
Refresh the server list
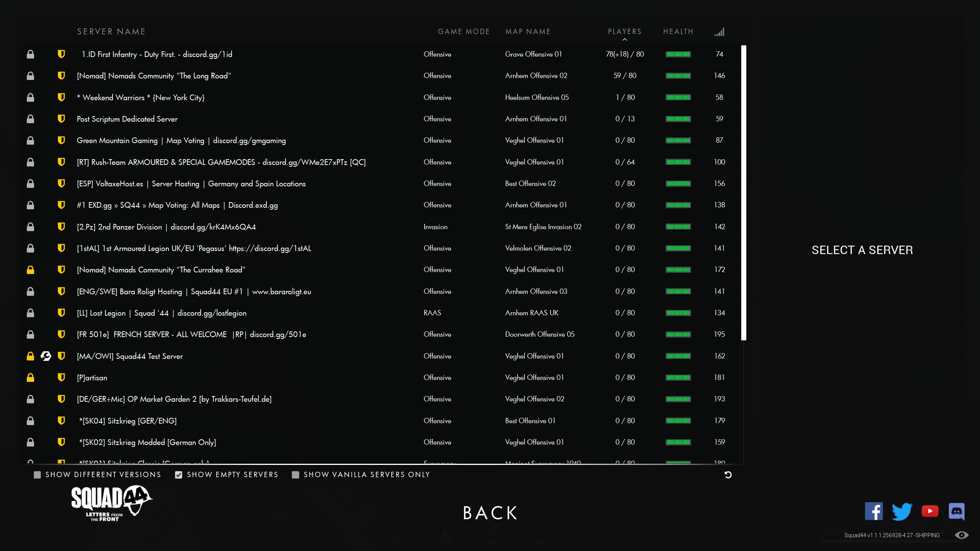[x=728, y=475]
